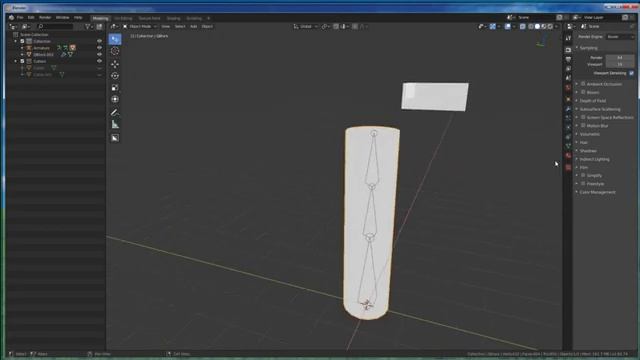Viewport: 640px width, 360px height.
Task: Select the Scale tool
Action: click(115, 88)
